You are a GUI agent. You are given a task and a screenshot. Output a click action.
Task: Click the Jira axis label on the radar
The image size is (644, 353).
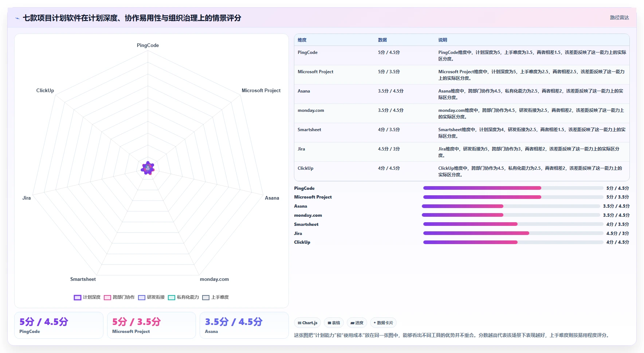(x=27, y=198)
